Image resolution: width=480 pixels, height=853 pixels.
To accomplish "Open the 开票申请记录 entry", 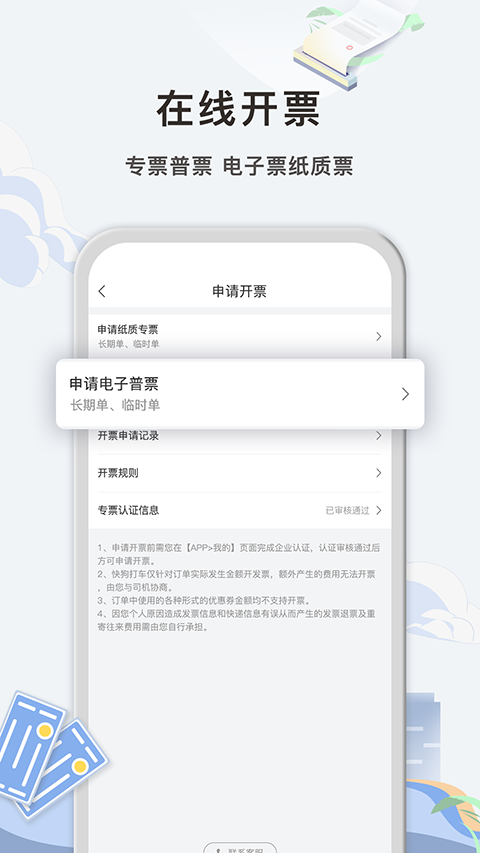I will point(239,436).
